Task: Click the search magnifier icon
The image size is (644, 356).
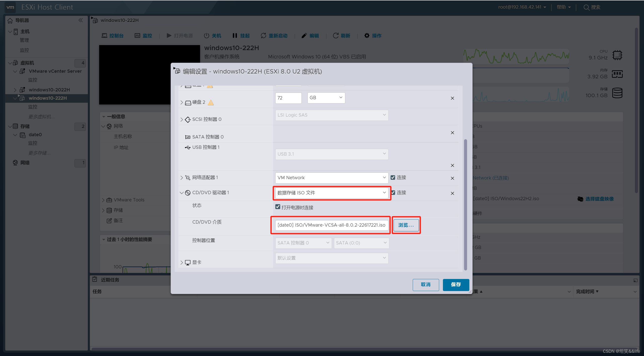Action: pos(586,7)
